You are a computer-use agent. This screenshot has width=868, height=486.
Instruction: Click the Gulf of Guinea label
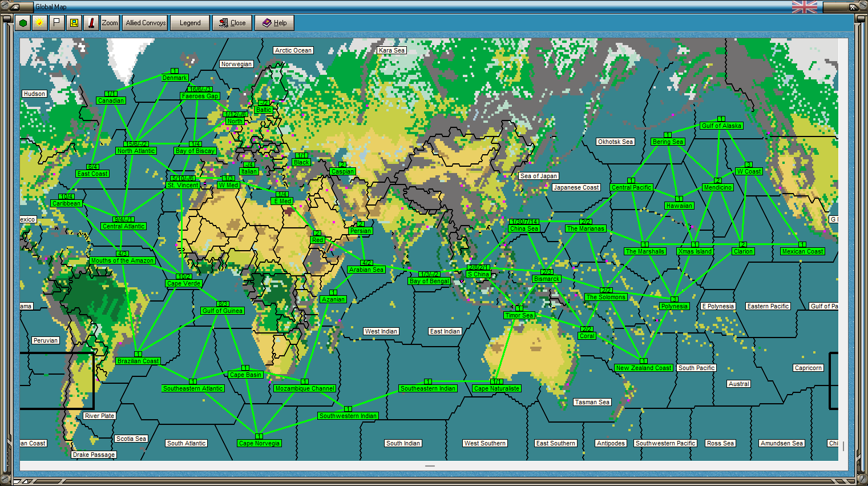pyautogui.click(x=223, y=311)
